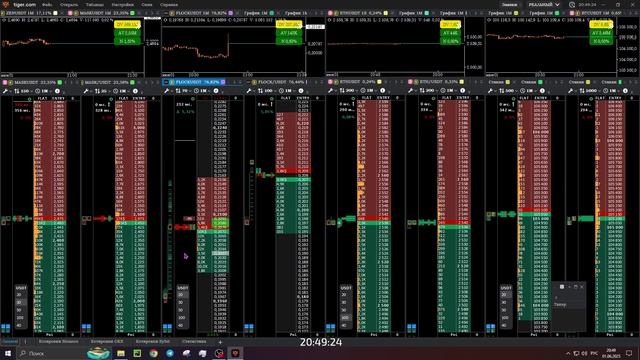Open the Справка menu
This screenshot has width=640, height=360.
click(169, 4)
